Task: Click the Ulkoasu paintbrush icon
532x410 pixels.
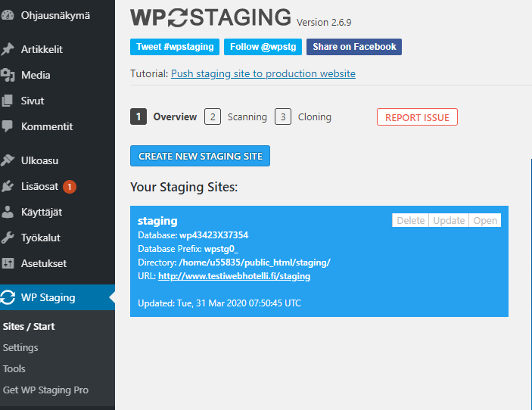Action: pyautogui.click(x=8, y=160)
